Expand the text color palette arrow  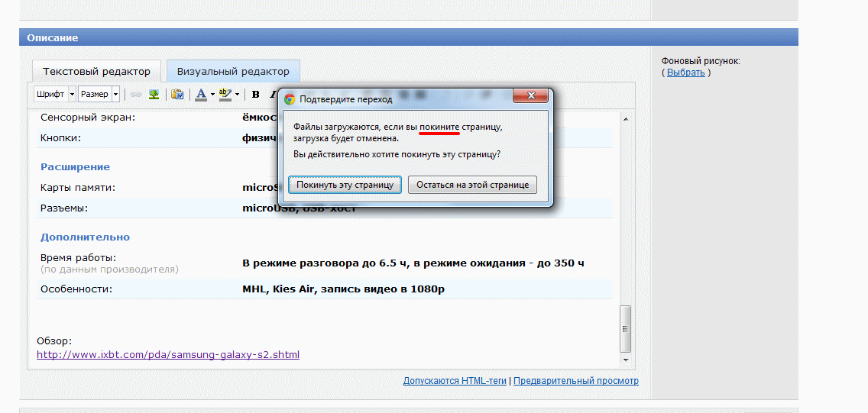tap(212, 95)
